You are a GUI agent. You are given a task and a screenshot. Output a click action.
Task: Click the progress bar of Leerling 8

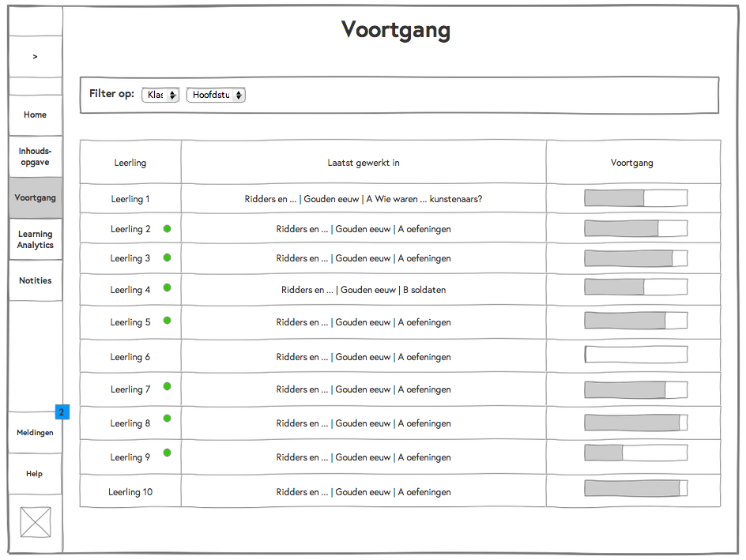click(636, 423)
